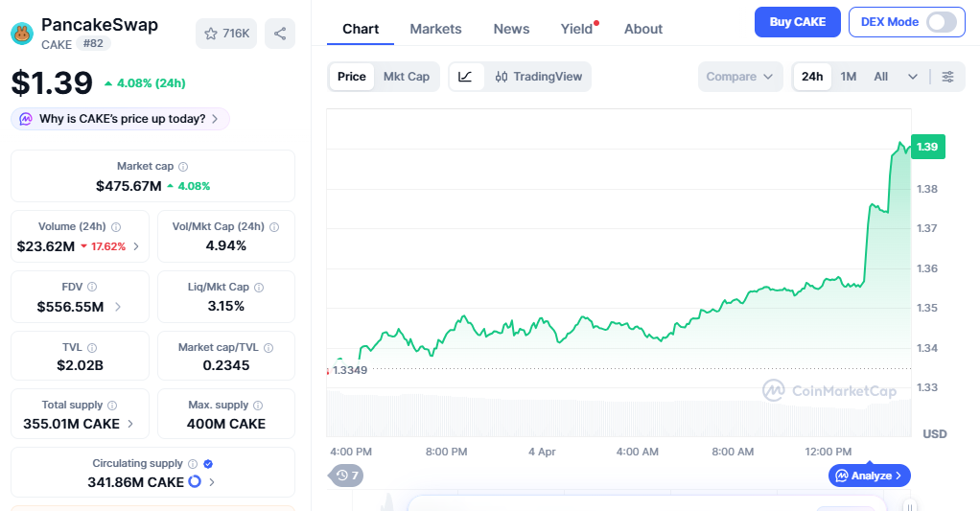This screenshot has width=980, height=511.
Task: Click circulating supply verified badge icon
Action: click(208, 464)
